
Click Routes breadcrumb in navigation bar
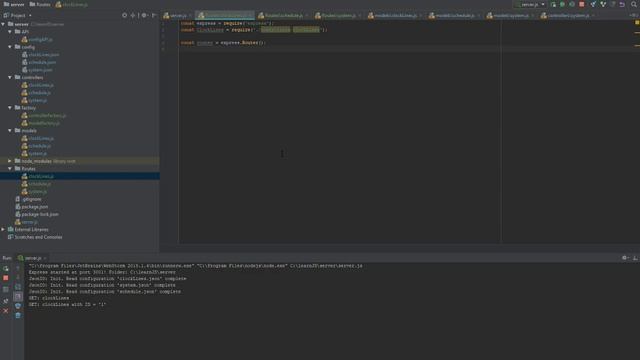[40, 4]
